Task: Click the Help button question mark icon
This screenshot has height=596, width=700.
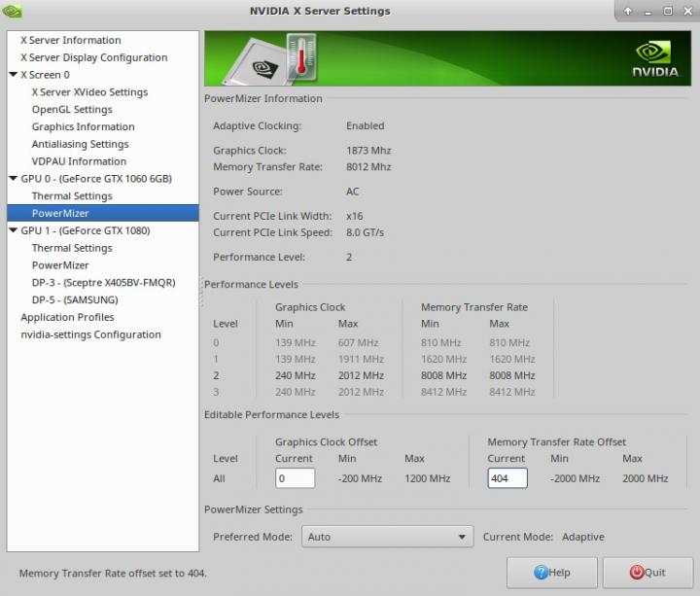Action: click(x=541, y=573)
